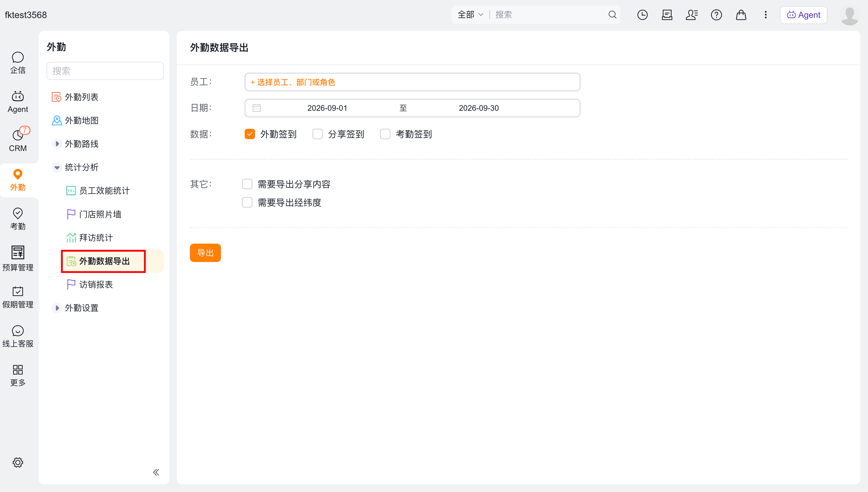This screenshot has width=868, height=492.
Task: Open contacts icon in top bar
Action: tap(691, 15)
